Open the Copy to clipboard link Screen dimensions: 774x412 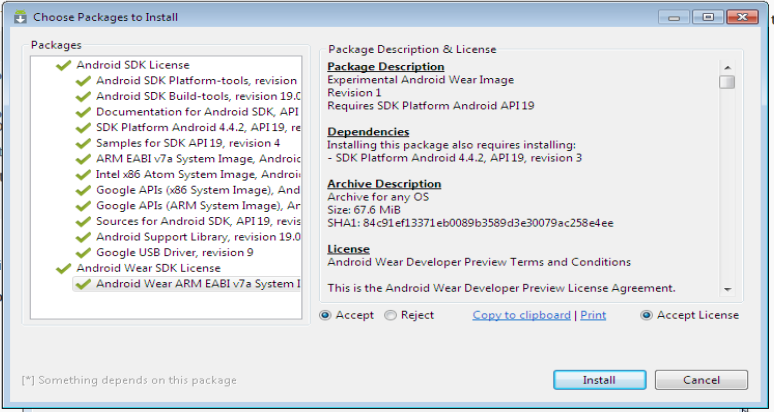coord(521,315)
